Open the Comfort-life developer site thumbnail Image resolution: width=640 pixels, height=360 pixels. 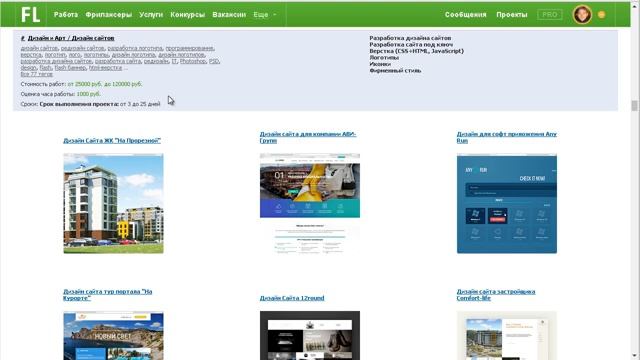pyautogui.click(x=507, y=336)
